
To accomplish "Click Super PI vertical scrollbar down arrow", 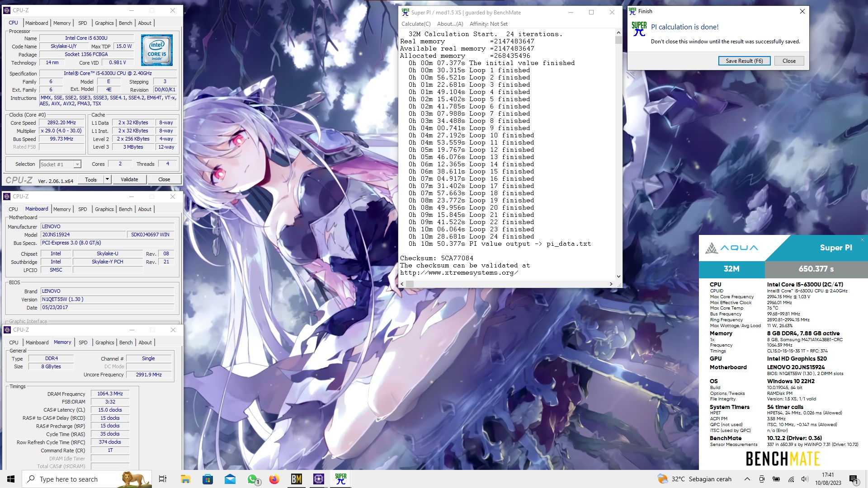I will pos(618,277).
